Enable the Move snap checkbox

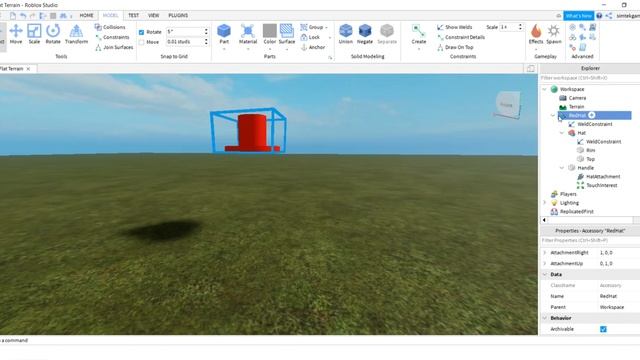pyautogui.click(x=142, y=42)
